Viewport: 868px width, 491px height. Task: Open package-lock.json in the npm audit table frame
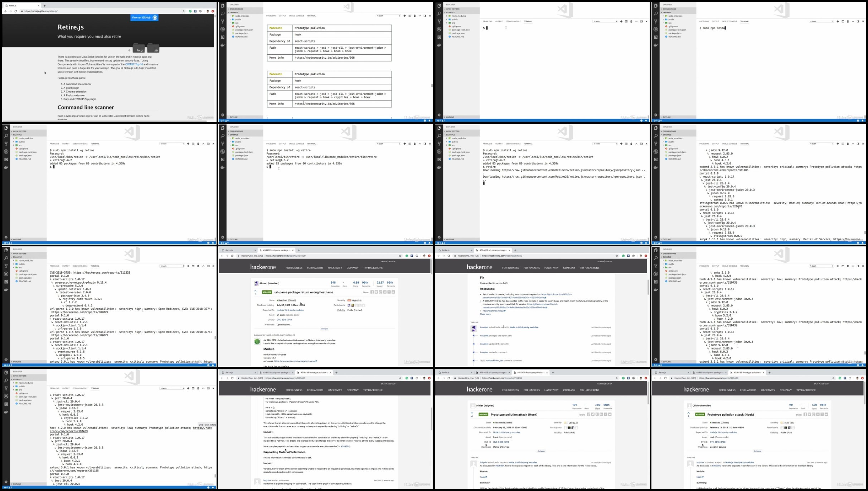243,30
